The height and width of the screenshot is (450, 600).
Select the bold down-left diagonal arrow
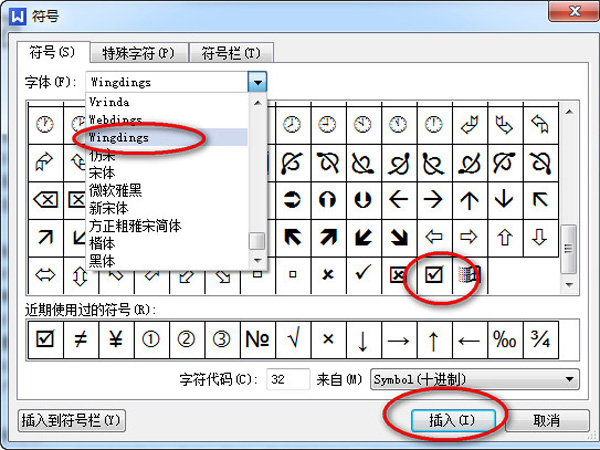tap(362, 237)
